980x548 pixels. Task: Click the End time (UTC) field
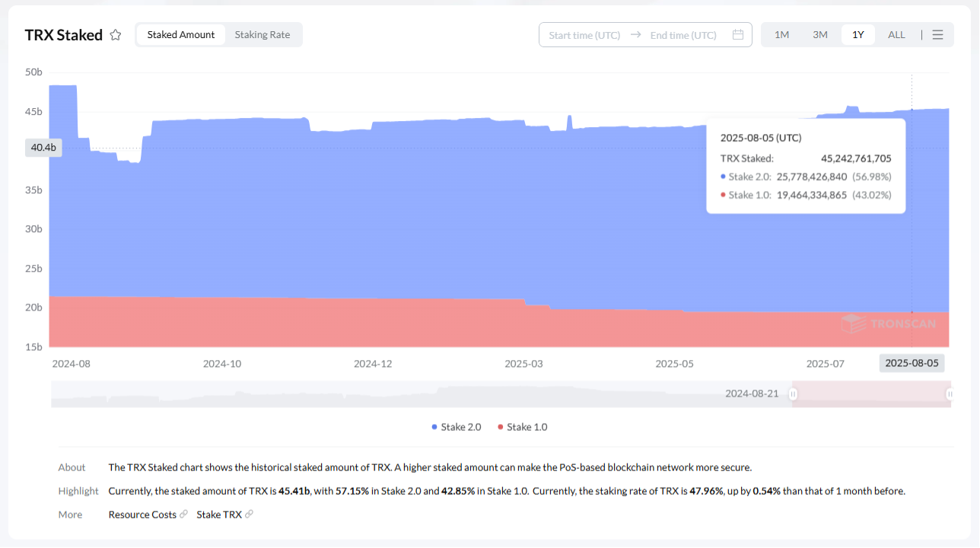point(683,35)
